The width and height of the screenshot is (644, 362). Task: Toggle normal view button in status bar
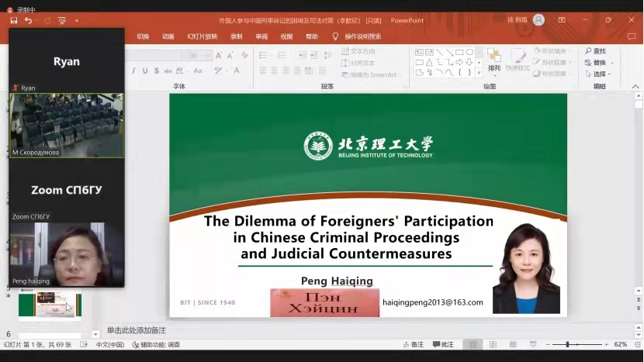click(471, 344)
